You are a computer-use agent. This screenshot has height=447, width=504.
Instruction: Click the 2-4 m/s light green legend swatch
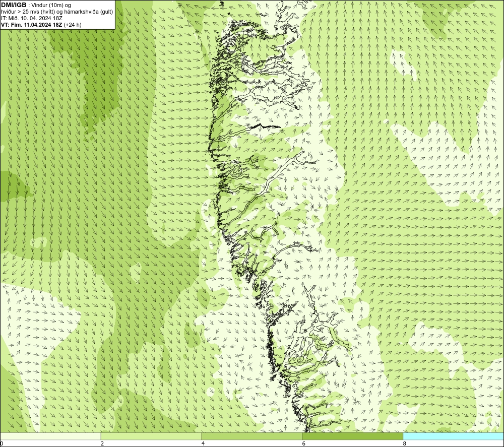[151, 436]
